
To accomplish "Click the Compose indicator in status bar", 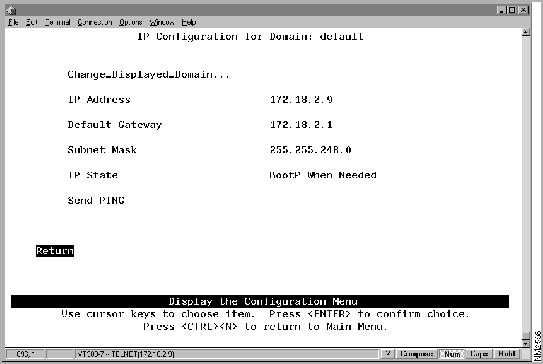I will [416, 354].
